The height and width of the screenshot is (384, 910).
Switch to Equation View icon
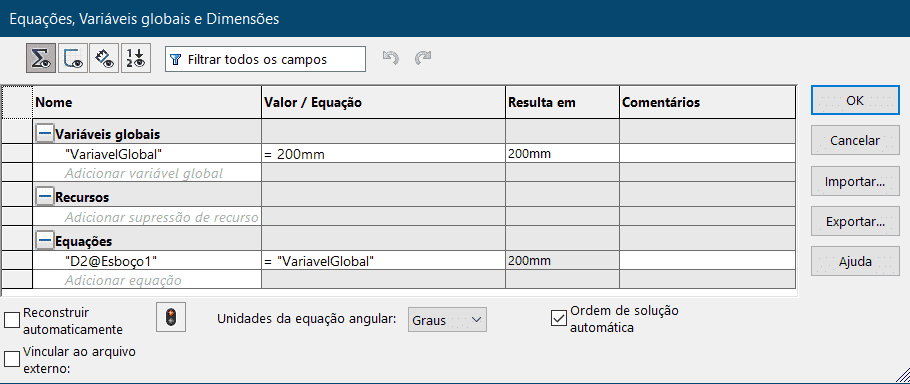[41, 58]
